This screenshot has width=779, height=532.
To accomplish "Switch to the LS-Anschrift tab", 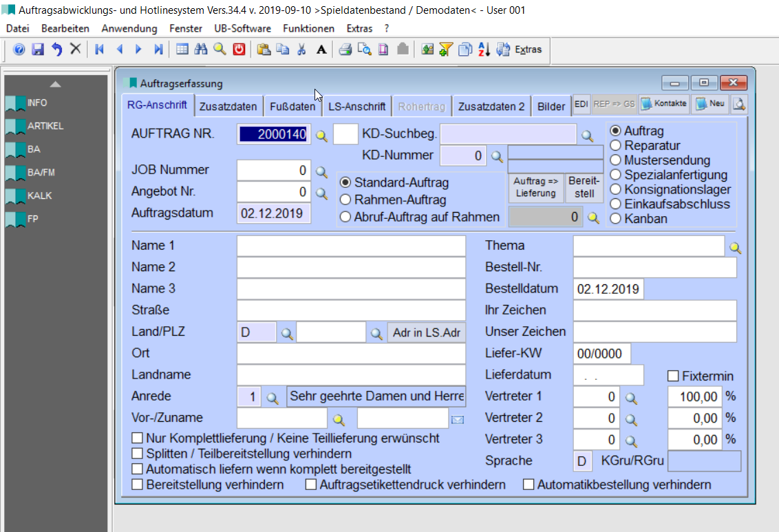I will [356, 107].
